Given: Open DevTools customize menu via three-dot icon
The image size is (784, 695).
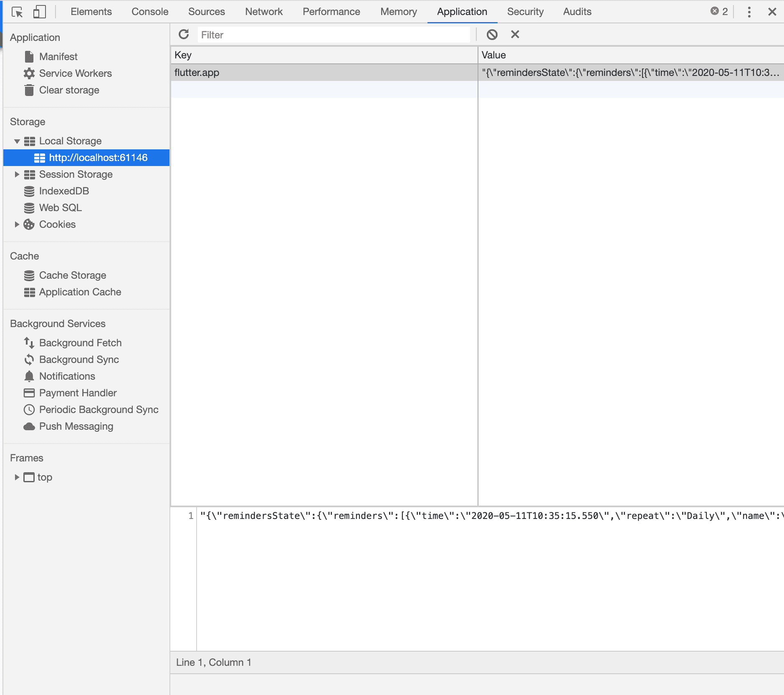Looking at the screenshot, I should 749,11.
